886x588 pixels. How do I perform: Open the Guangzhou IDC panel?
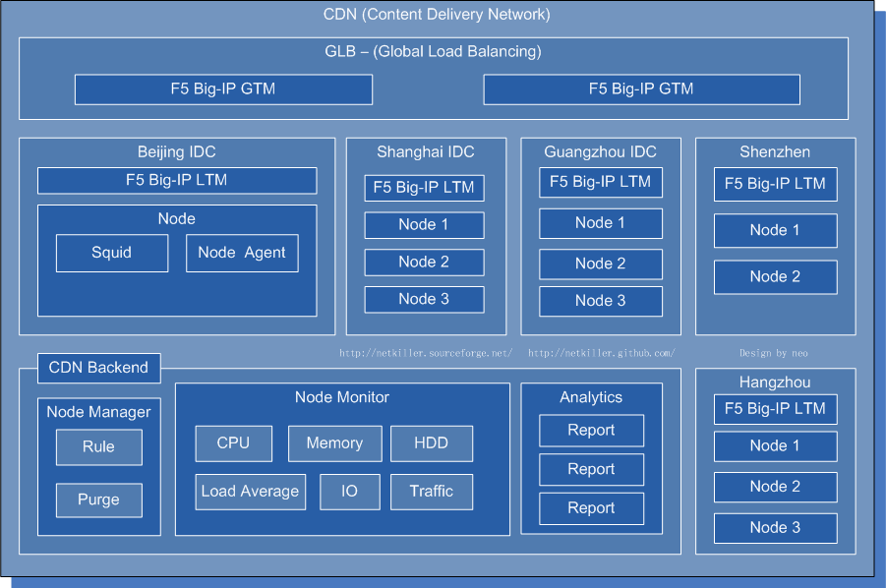[x=600, y=151]
